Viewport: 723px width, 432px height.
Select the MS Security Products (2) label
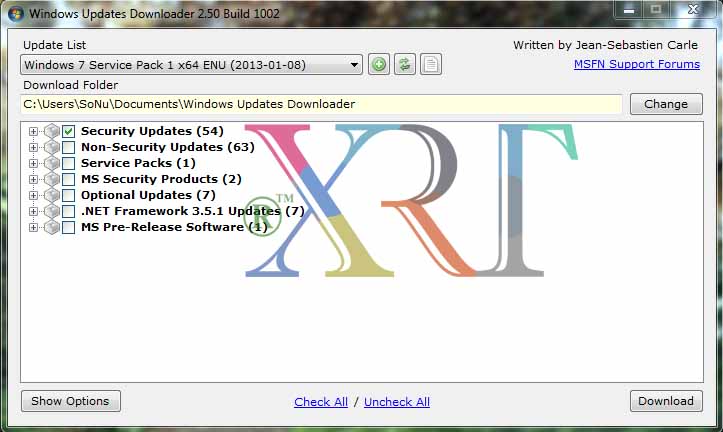point(161,179)
